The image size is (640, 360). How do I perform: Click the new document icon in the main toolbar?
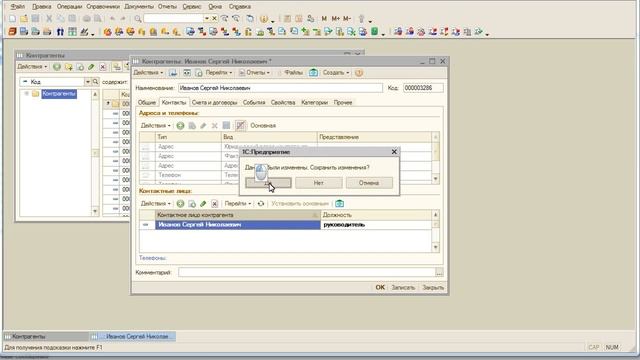click(12, 18)
